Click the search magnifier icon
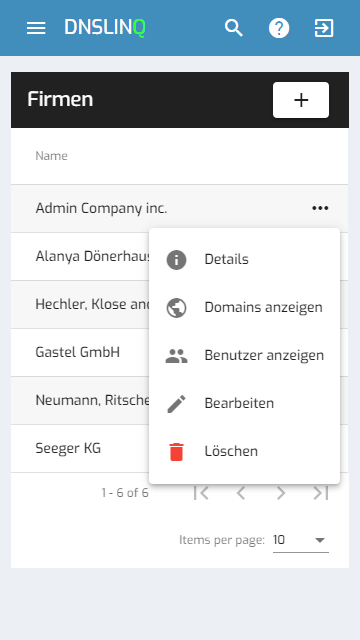Image resolution: width=360 pixels, height=640 pixels. pyautogui.click(x=234, y=28)
